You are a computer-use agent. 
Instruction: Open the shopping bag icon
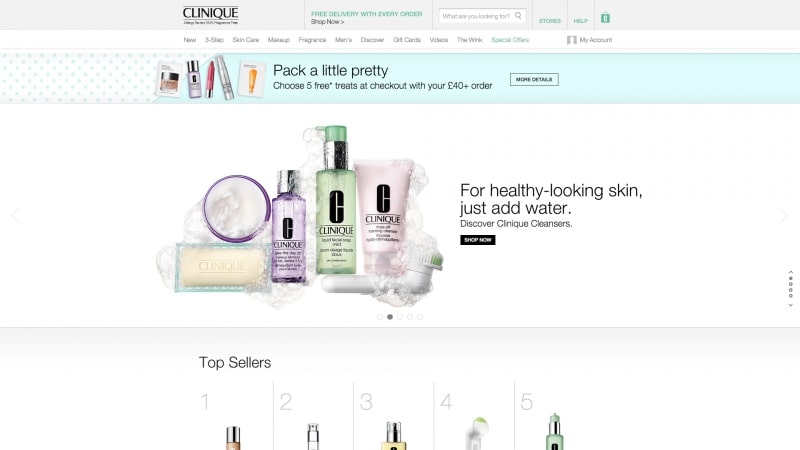click(x=605, y=18)
